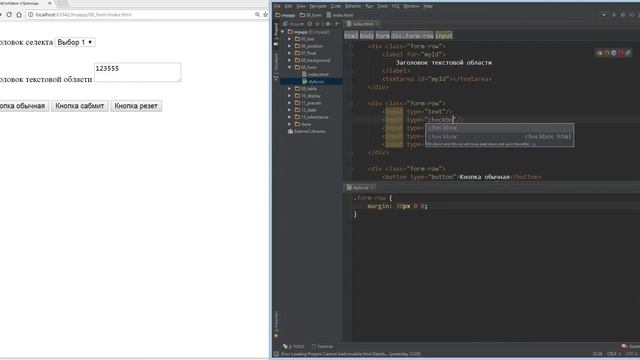Screen dimensions: 640x360
Task: Toggle the Project tool window side tab
Action: pyautogui.click(x=276, y=34)
